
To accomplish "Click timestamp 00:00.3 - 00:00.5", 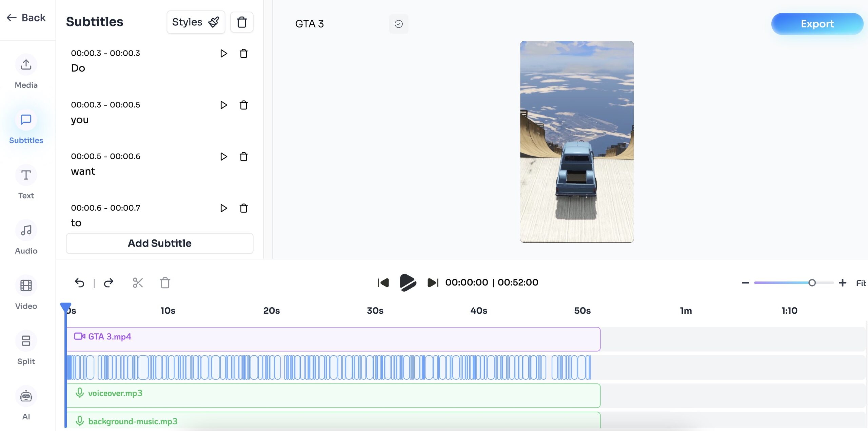I will tap(105, 105).
